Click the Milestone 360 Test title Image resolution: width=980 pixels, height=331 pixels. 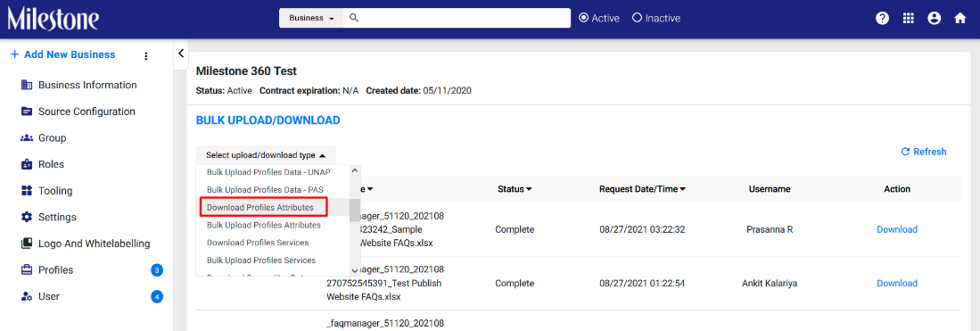[246, 70]
